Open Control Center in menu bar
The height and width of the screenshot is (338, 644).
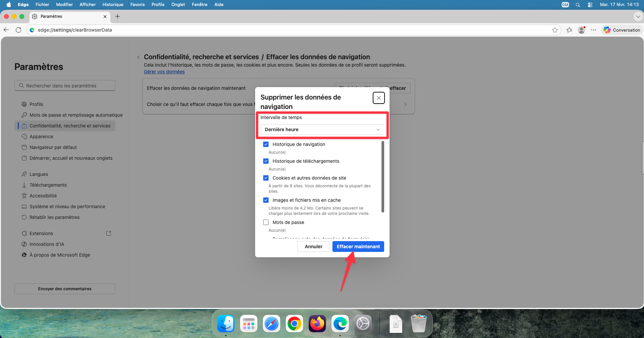590,5
